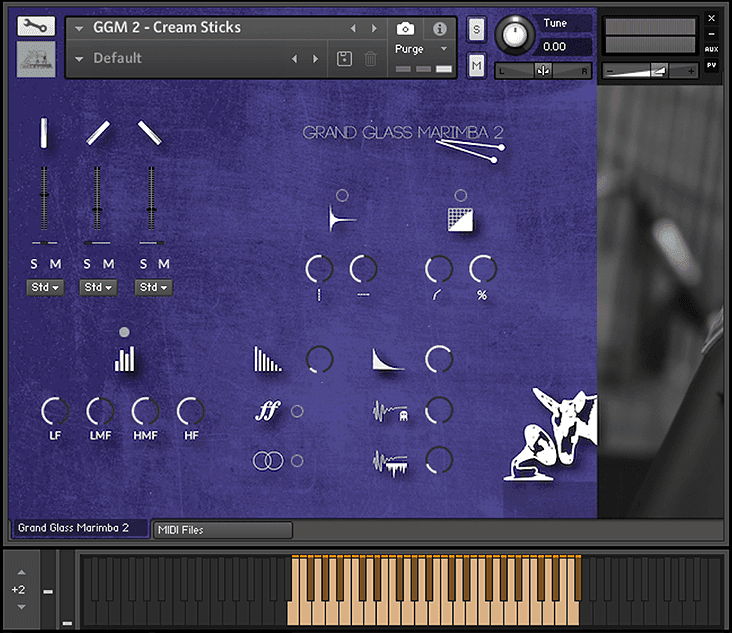Click the EQ bars icon

tap(125, 359)
